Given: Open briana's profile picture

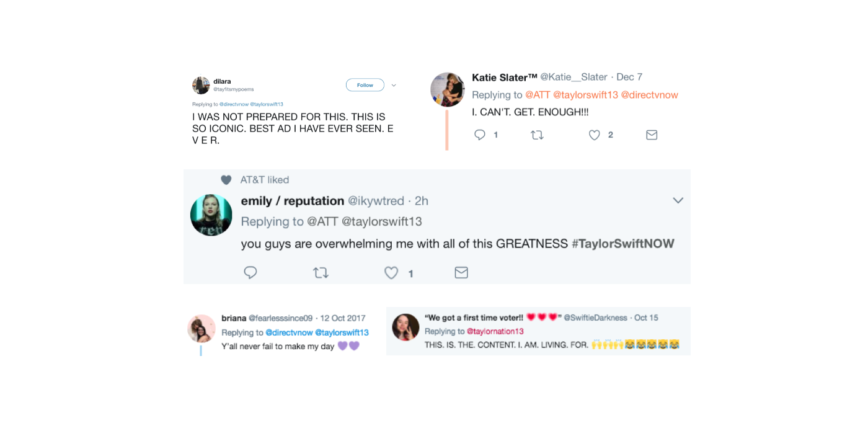Looking at the screenshot, I should coord(201,329).
